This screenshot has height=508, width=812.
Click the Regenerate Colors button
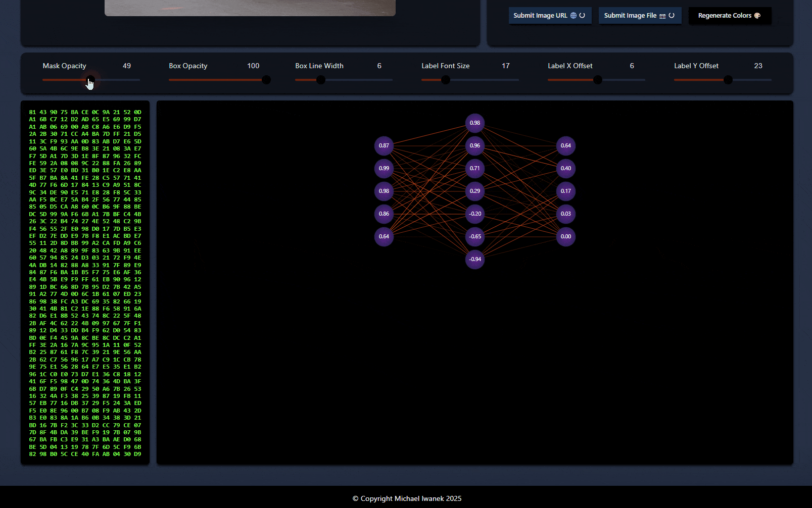[x=730, y=16]
